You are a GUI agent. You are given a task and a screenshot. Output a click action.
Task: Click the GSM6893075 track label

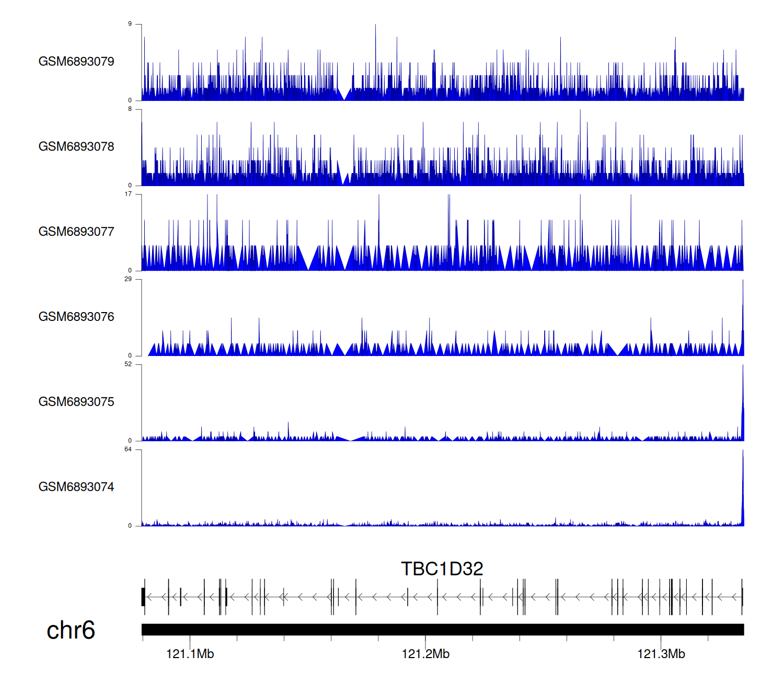point(76,402)
